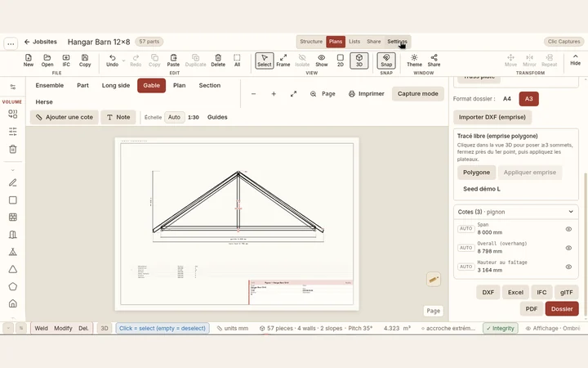Screen dimensions: 588x368
Task: Click the New file icon
Action: click(x=29, y=60)
